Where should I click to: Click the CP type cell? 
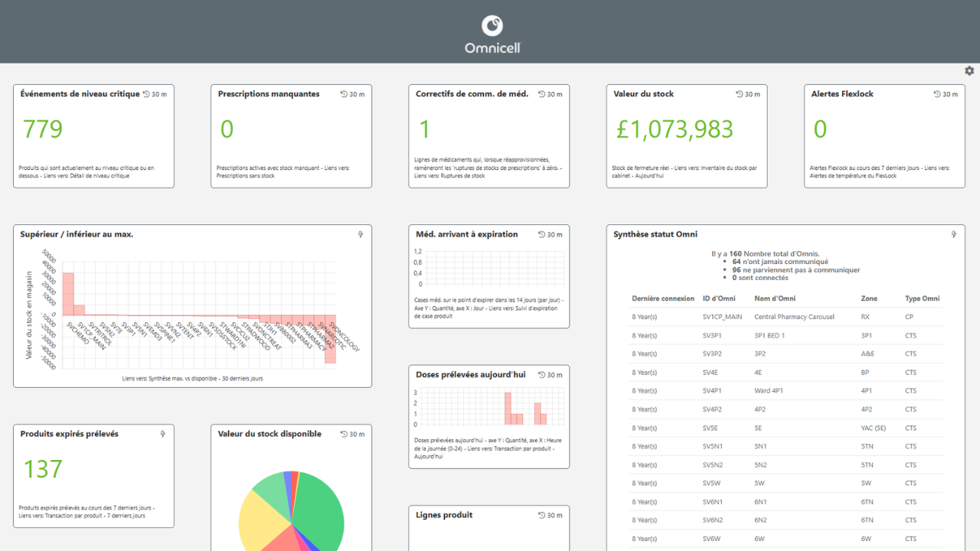tap(910, 317)
